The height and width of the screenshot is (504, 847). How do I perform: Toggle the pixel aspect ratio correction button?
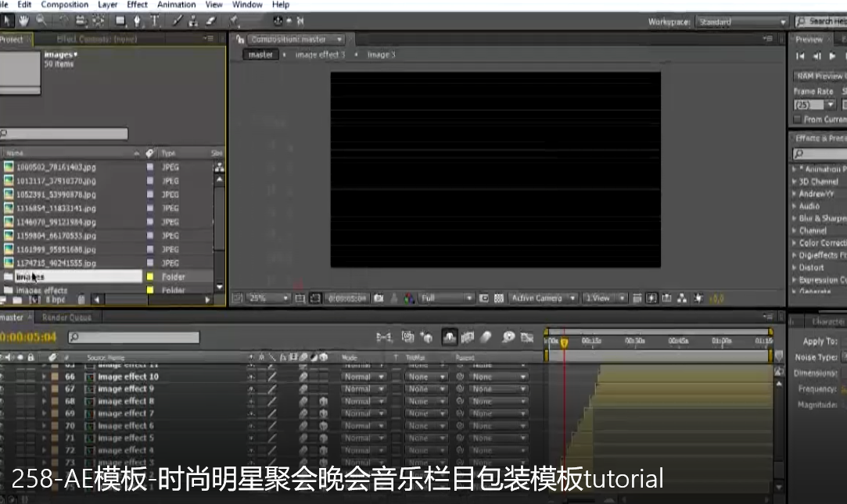point(637,298)
